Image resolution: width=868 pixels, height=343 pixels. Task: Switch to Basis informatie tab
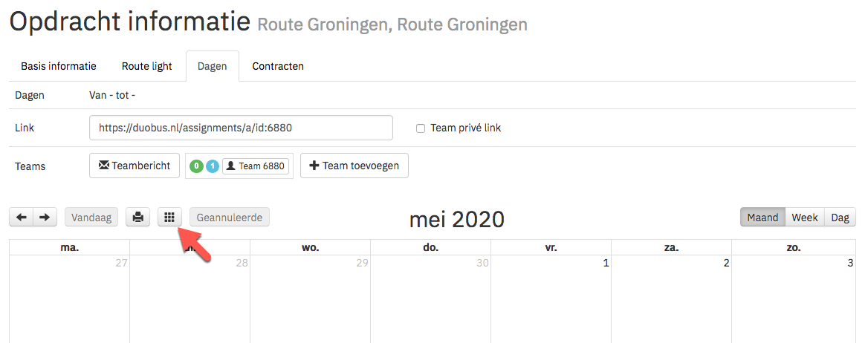[59, 66]
